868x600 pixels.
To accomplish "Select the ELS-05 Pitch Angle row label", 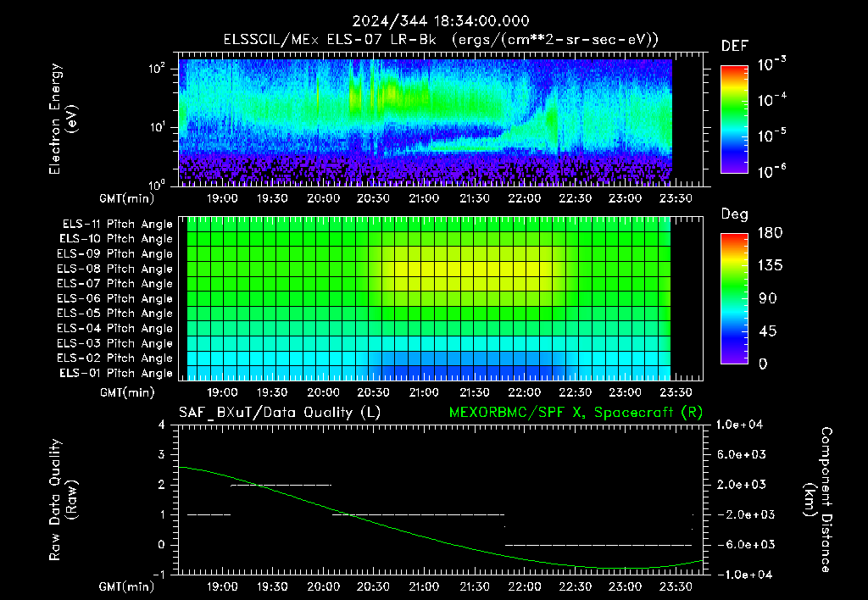I will 114,314.
